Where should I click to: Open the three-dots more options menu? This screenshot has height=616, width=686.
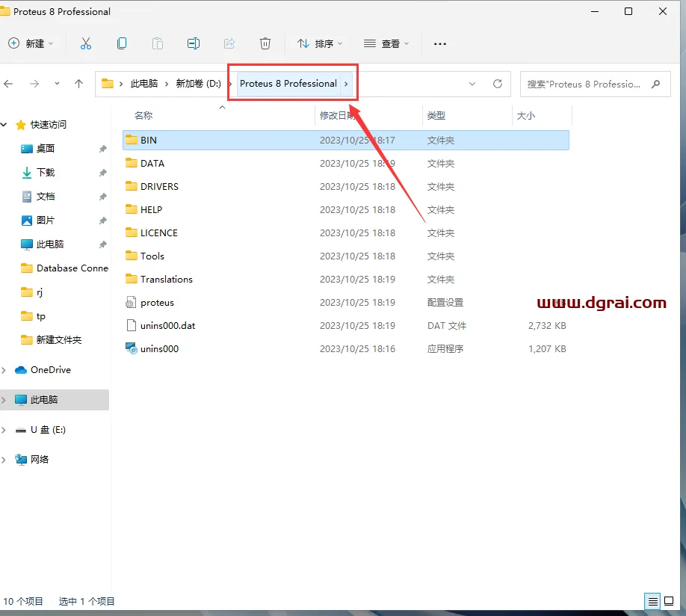[439, 44]
